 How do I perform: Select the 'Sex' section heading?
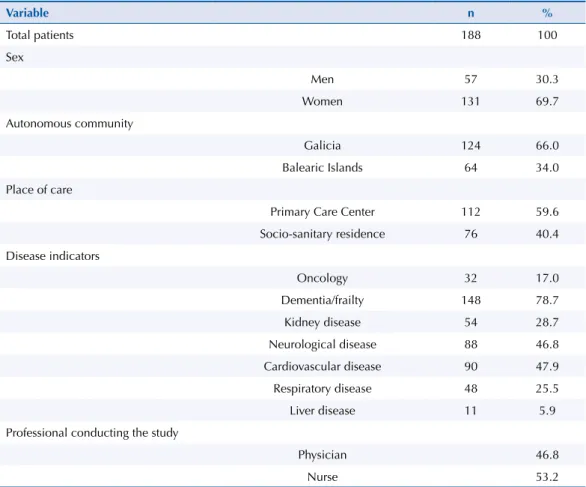click(15, 57)
